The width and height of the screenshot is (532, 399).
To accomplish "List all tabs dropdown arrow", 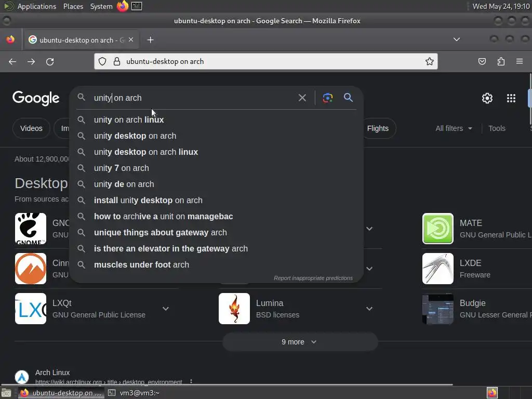I will click(x=457, y=39).
